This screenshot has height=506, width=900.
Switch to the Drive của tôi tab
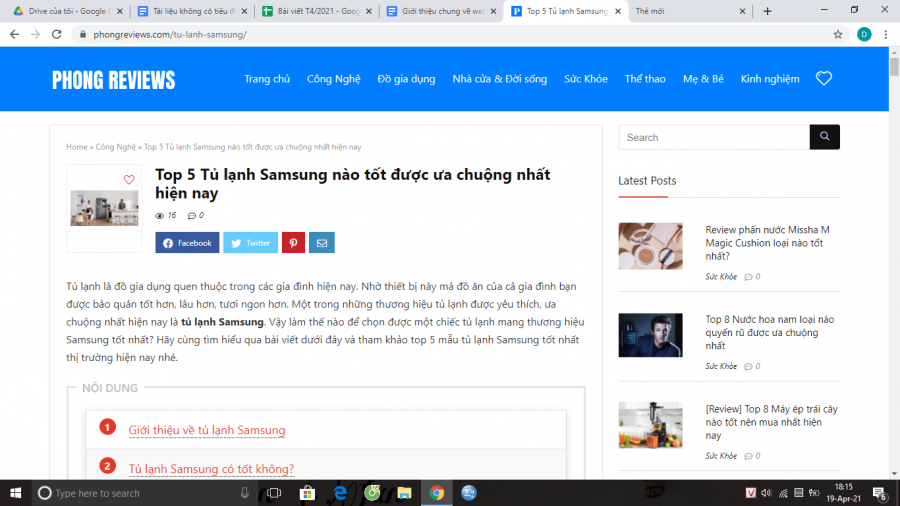point(68,11)
